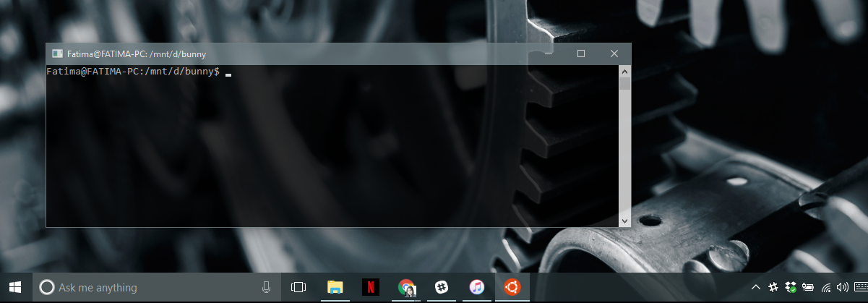This screenshot has width=868, height=303.
Task: Click the 'Fatima@FATIMA-PC:/mnt/d/bunny$' prompt text
Action: (x=133, y=72)
